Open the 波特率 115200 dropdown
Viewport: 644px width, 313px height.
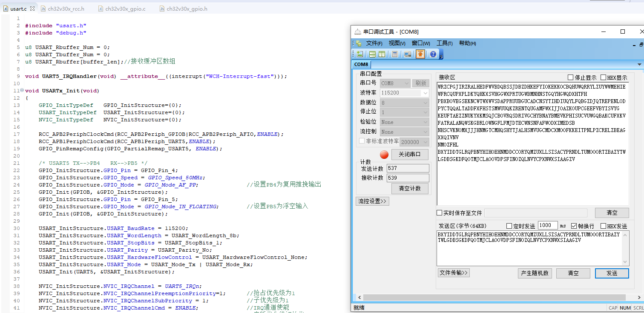(404, 93)
